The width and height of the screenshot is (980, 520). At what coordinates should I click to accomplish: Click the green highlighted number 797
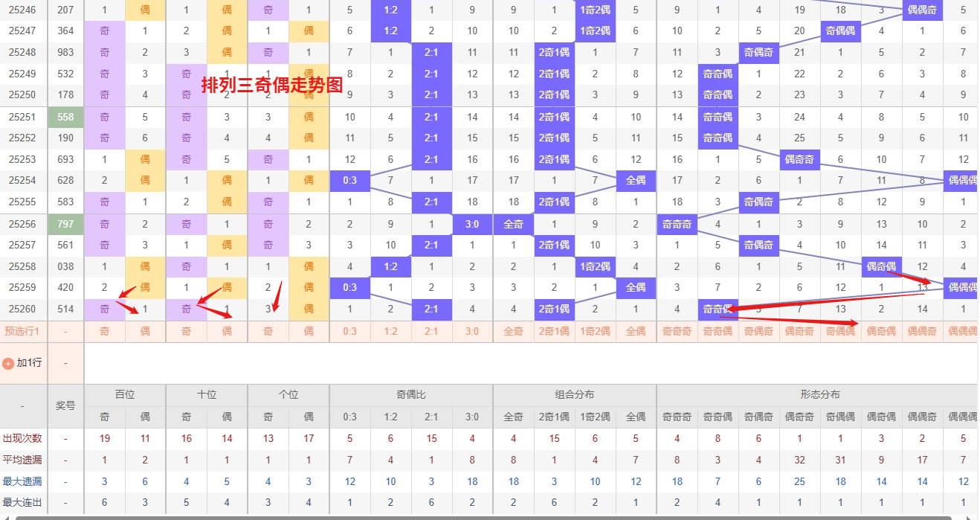(x=65, y=224)
